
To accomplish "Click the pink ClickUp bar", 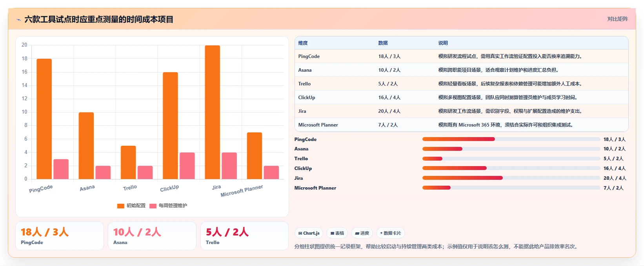I will click(187, 166).
